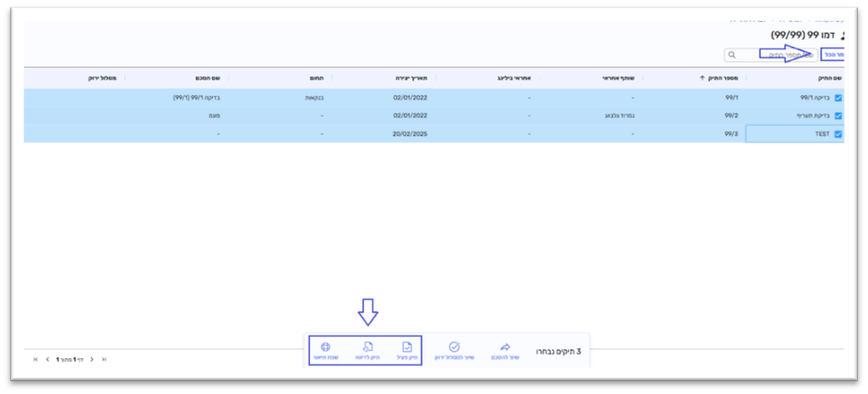Go to the previous page in pager
The image size is (868, 394).
pos(92,359)
